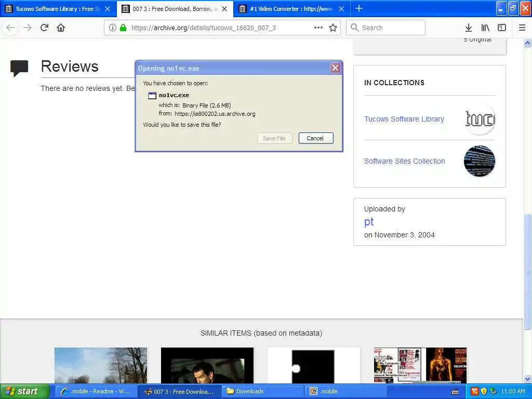Screen dimensions: 532x399
Task: Switch to 007 3 Free Download taskbar item
Action: [x=180, y=392]
